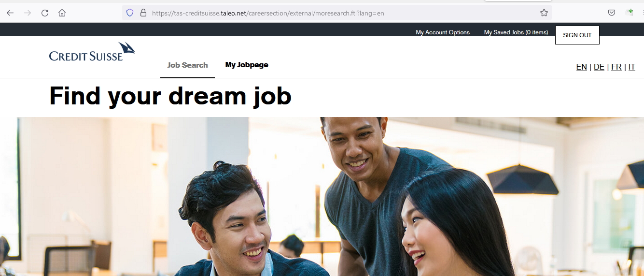Open the browser home icon
The width and height of the screenshot is (644, 276).
(x=62, y=13)
